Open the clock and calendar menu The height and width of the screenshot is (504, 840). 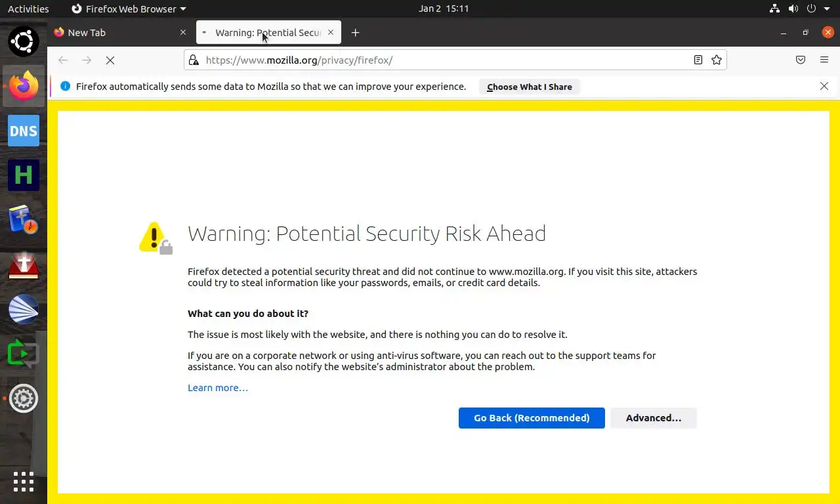click(444, 9)
